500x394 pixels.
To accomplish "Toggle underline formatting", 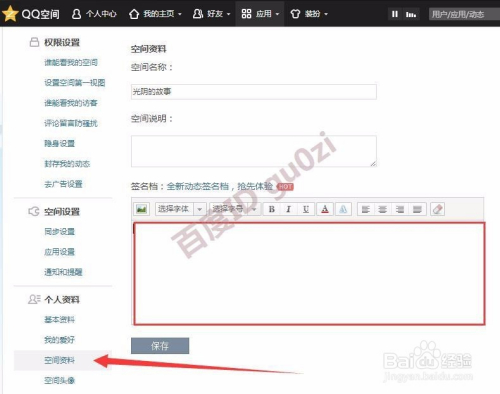I will [306, 209].
